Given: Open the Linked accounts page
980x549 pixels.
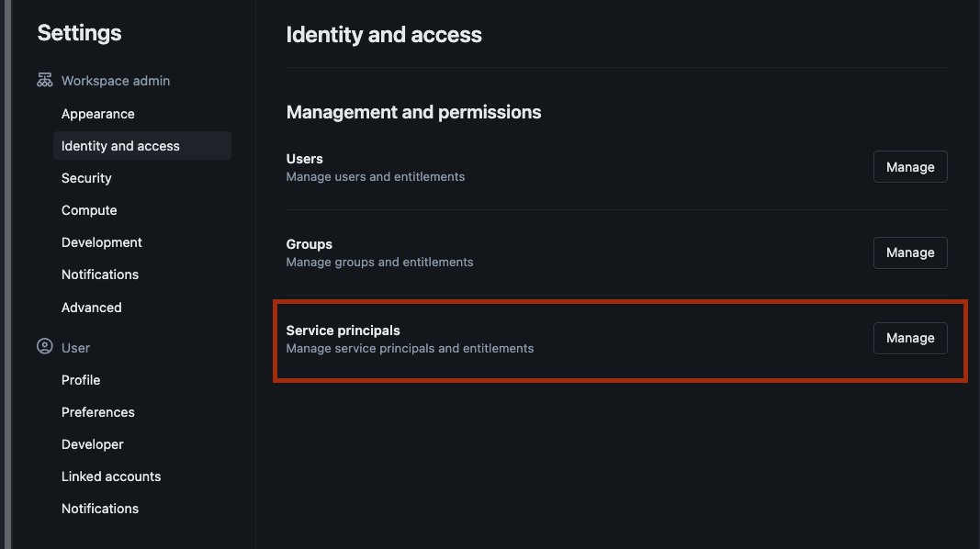Looking at the screenshot, I should [x=111, y=476].
